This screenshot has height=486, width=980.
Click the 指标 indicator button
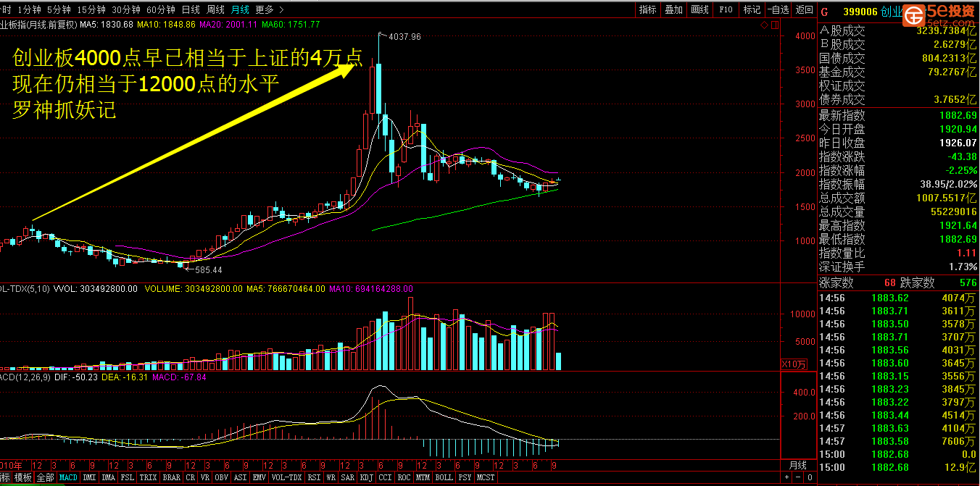[x=648, y=9]
